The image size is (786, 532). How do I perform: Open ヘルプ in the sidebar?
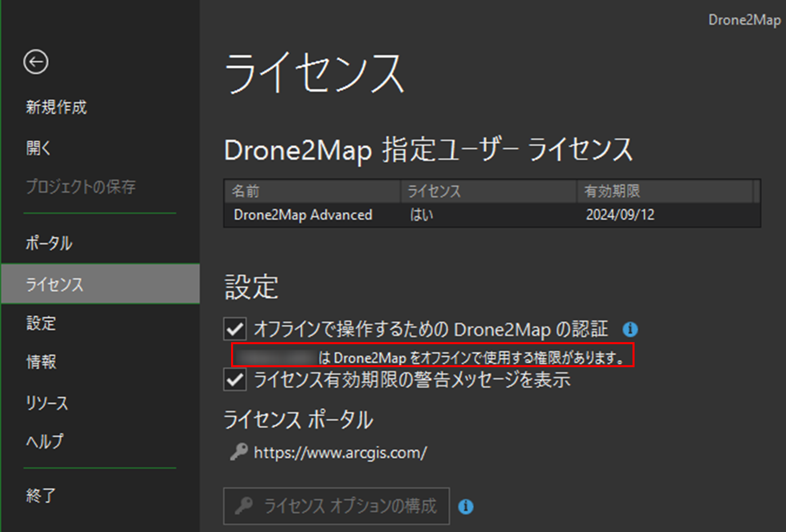click(44, 441)
